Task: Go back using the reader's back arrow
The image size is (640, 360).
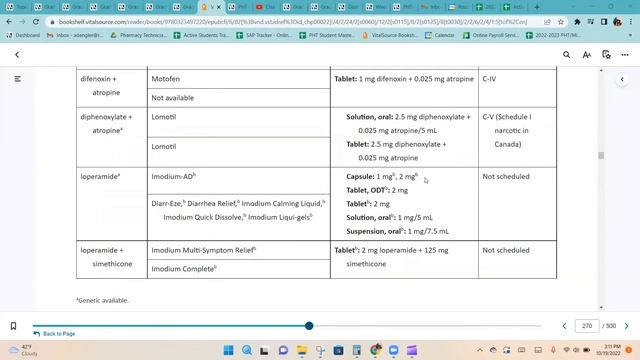Action: pos(17,55)
